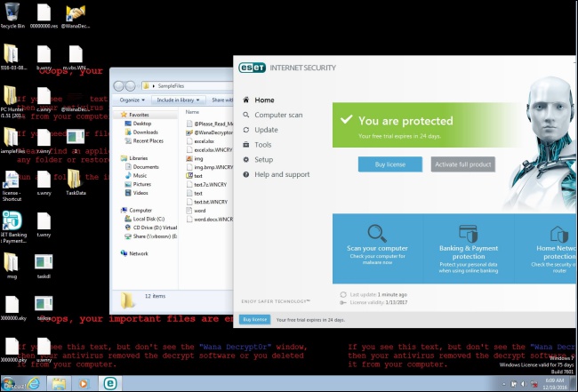Click Activate full product button
Viewport: 578px width, 392px height.
463,164
